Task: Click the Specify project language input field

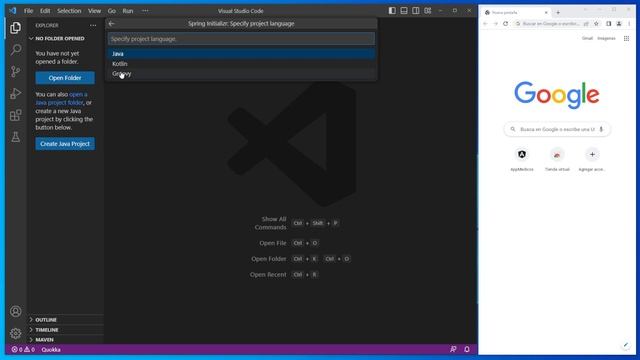Action: coord(241,39)
